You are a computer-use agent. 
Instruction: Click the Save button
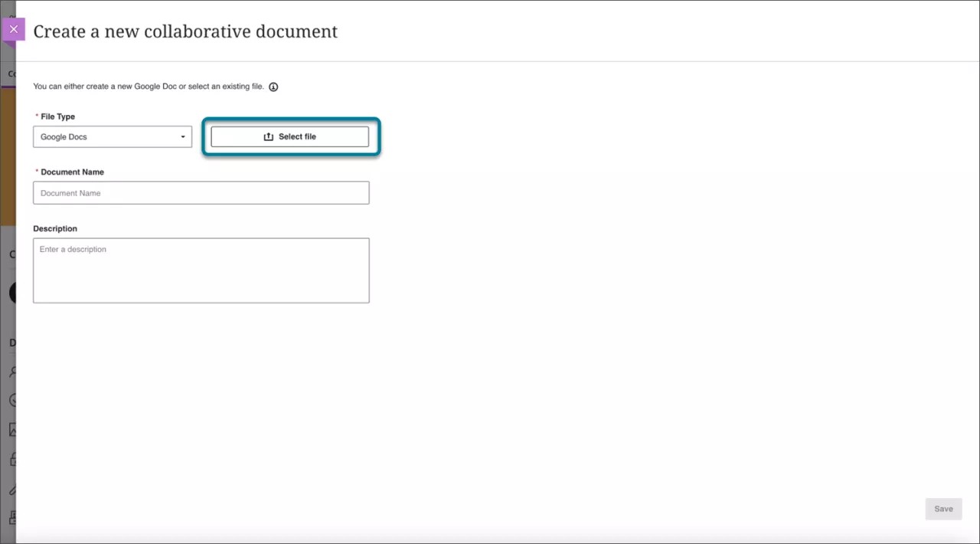click(x=943, y=509)
